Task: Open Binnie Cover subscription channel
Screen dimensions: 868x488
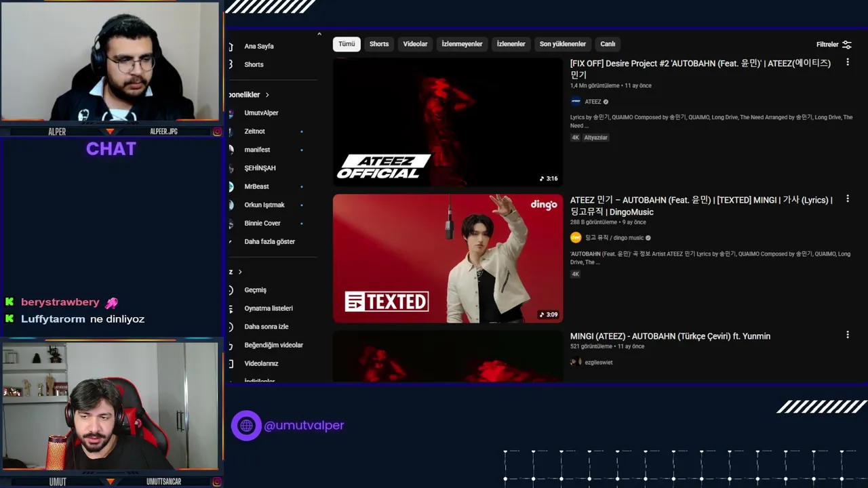Action: point(262,223)
